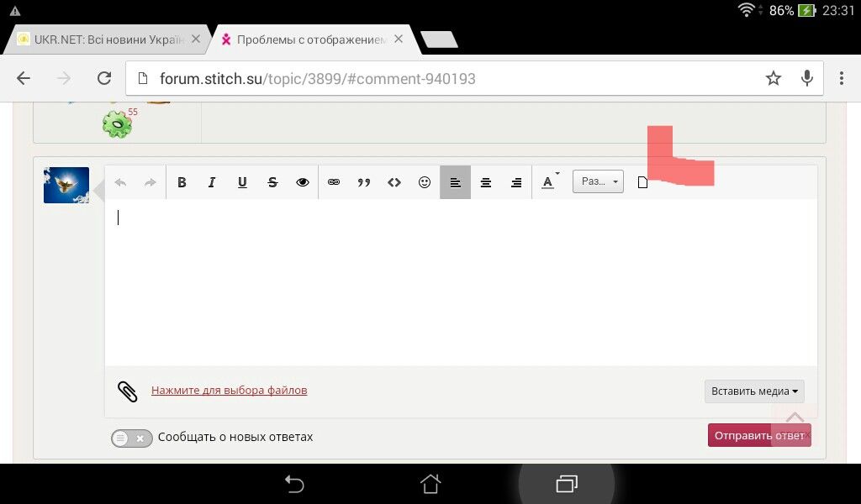Insert code block with angle brackets icon

(x=394, y=182)
